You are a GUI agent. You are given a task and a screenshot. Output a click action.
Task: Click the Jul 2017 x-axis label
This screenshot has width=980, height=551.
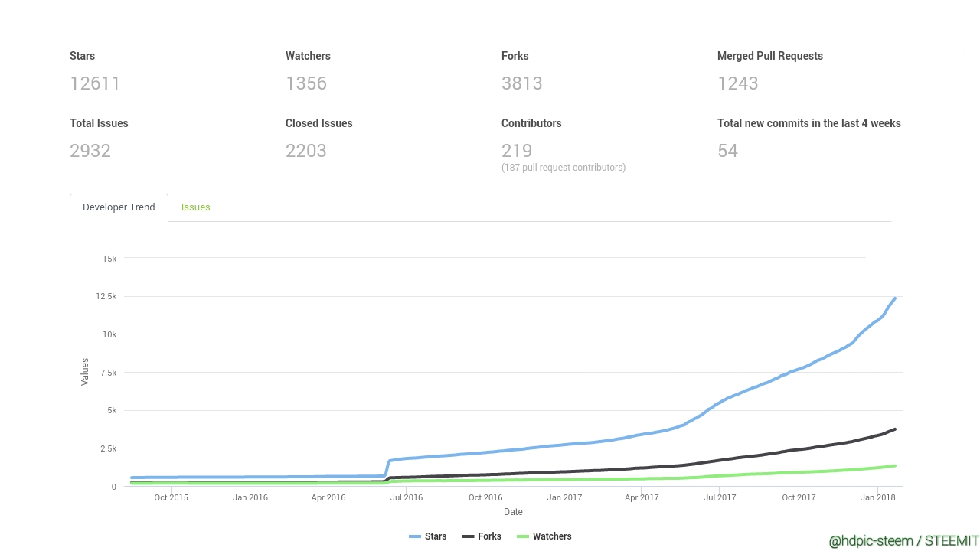pos(720,497)
